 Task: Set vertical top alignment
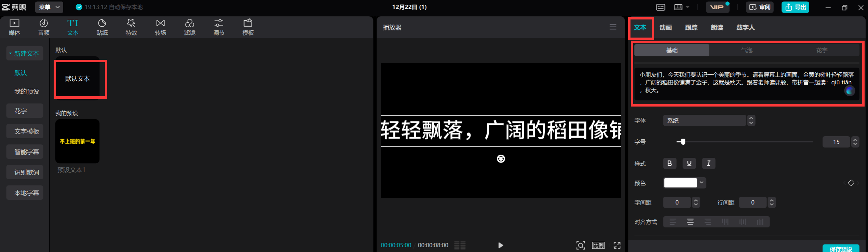[x=725, y=222]
